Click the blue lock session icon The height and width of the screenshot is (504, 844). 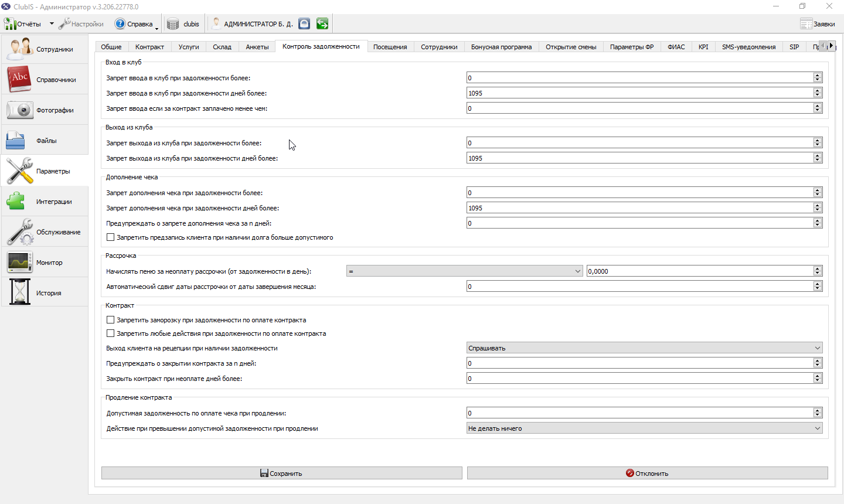pos(304,23)
